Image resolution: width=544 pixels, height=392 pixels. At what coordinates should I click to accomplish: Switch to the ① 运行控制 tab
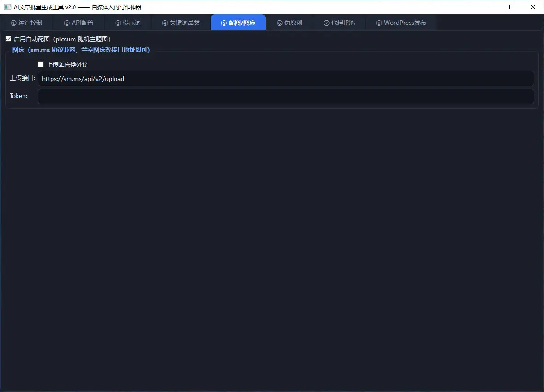[x=26, y=23]
